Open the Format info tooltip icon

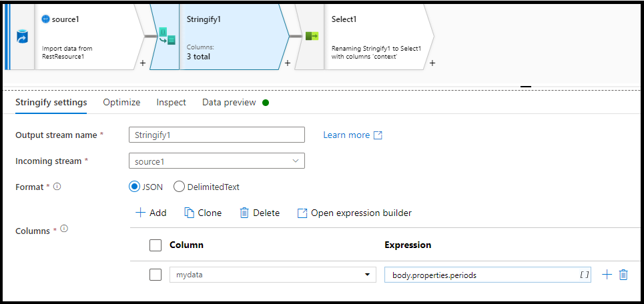coord(57,187)
